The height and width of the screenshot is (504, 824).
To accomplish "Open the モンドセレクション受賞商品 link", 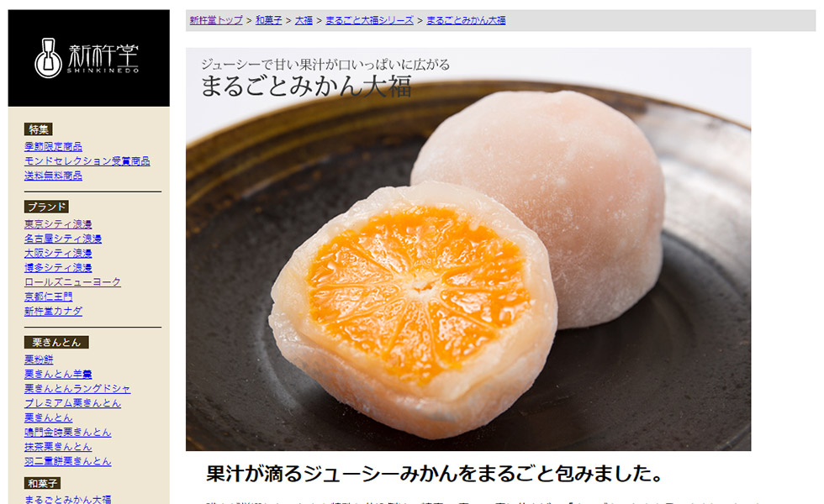I will (x=87, y=161).
